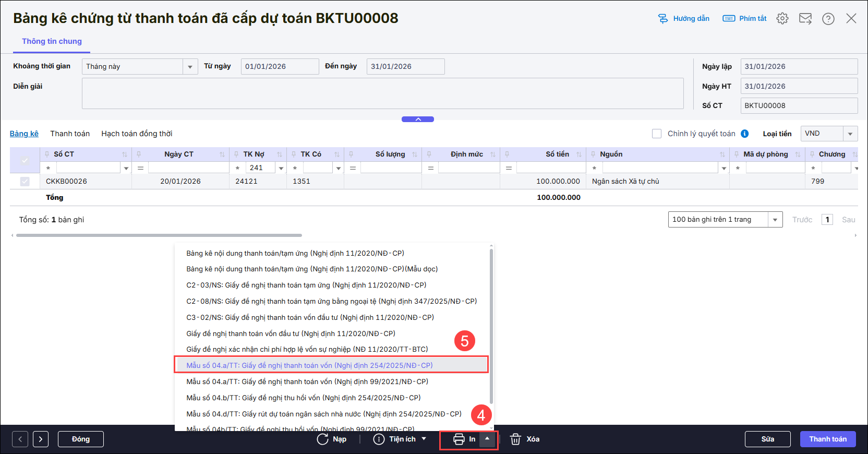Click the Nạp reload icon
The width and height of the screenshot is (868, 454).
tap(322, 439)
